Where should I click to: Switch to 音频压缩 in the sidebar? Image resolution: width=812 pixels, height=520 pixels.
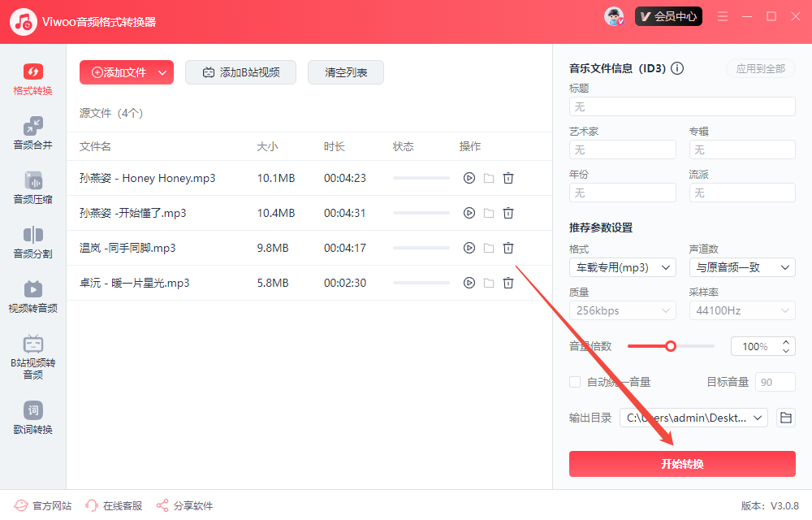tap(33, 188)
